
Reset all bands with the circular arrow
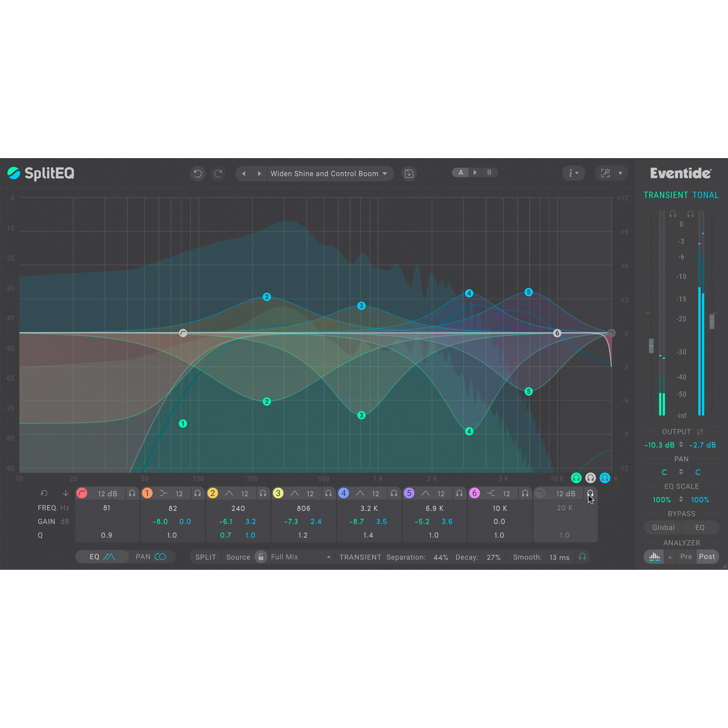coord(45,493)
